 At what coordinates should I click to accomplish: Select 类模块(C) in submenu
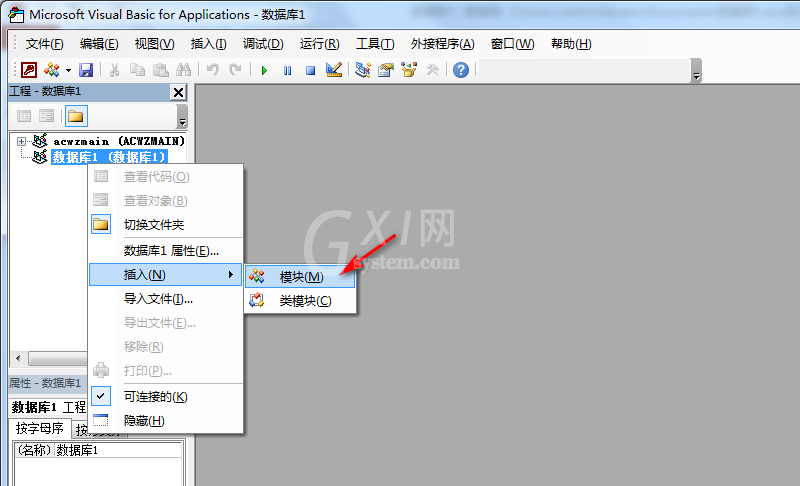click(300, 301)
